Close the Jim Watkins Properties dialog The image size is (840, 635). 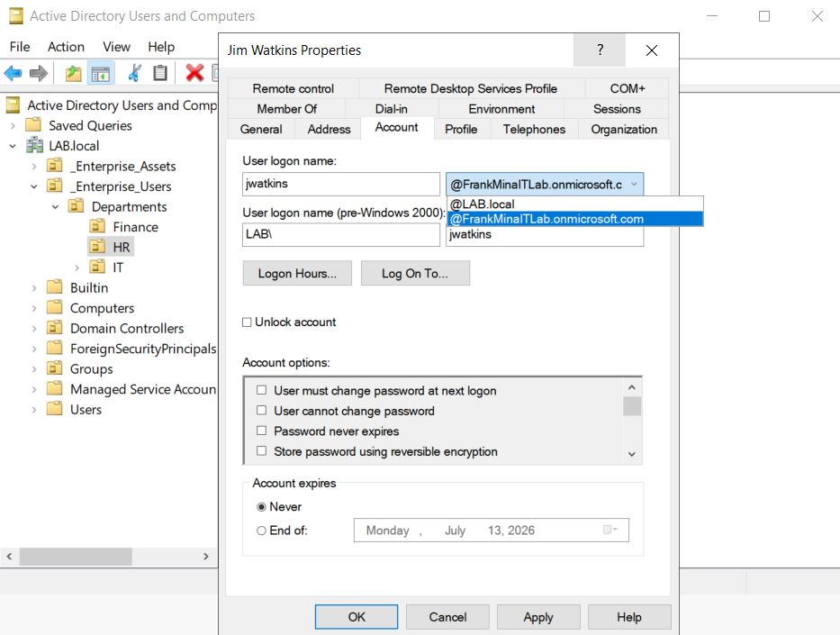pyautogui.click(x=652, y=50)
